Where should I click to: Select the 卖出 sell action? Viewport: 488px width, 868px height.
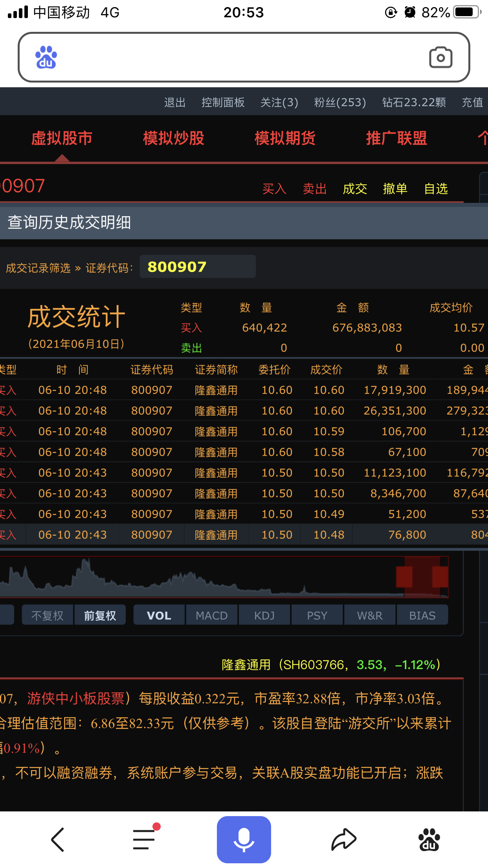[315, 189]
